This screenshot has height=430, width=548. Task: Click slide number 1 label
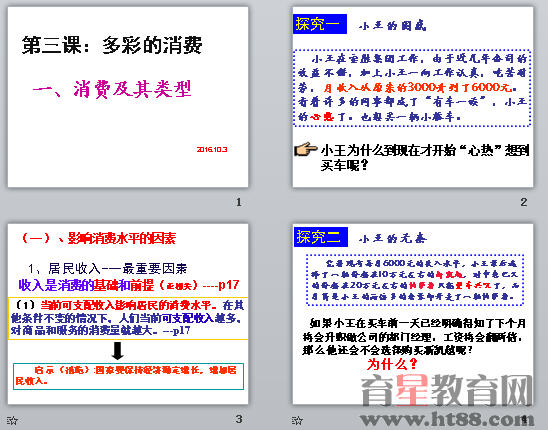click(239, 202)
